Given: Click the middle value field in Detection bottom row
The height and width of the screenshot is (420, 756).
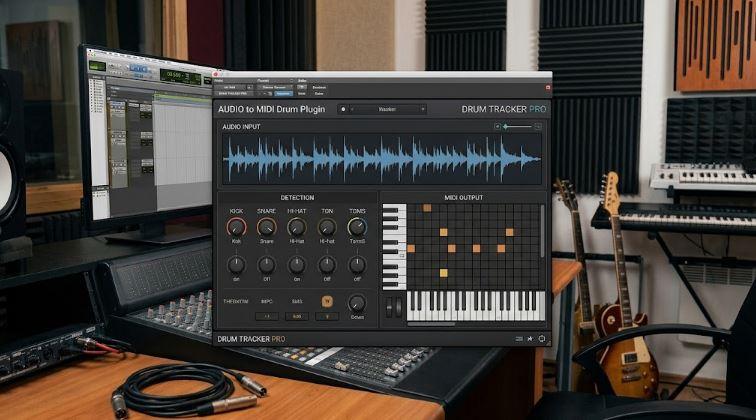Looking at the screenshot, I should (x=297, y=316).
